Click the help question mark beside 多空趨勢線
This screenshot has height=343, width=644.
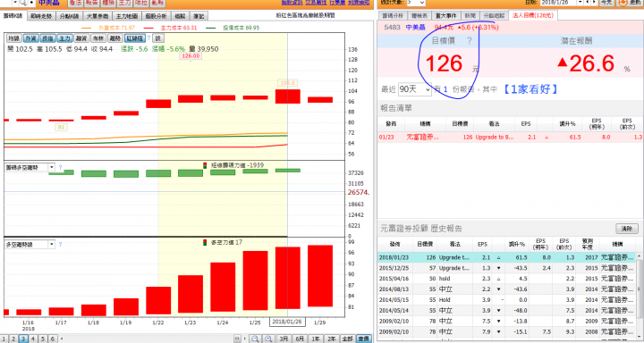60,244
